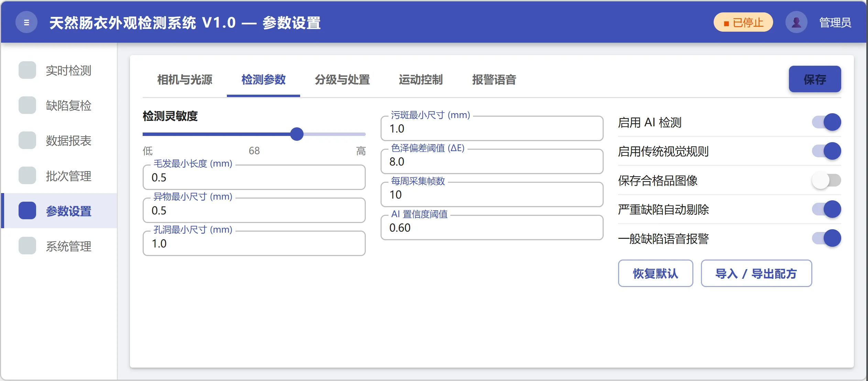868x381 pixels.
Task: Turn off 严重缺陷自动剔除 switch
Action: click(x=826, y=209)
